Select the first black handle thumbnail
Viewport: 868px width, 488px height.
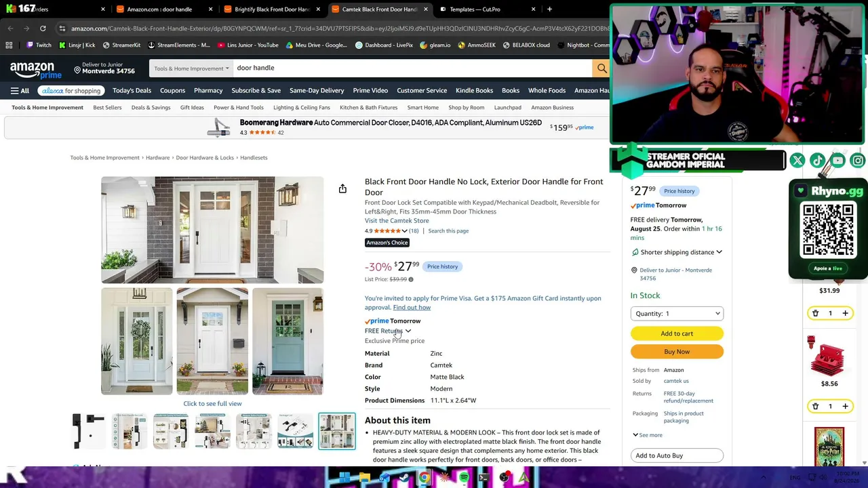[x=88, y=431]
